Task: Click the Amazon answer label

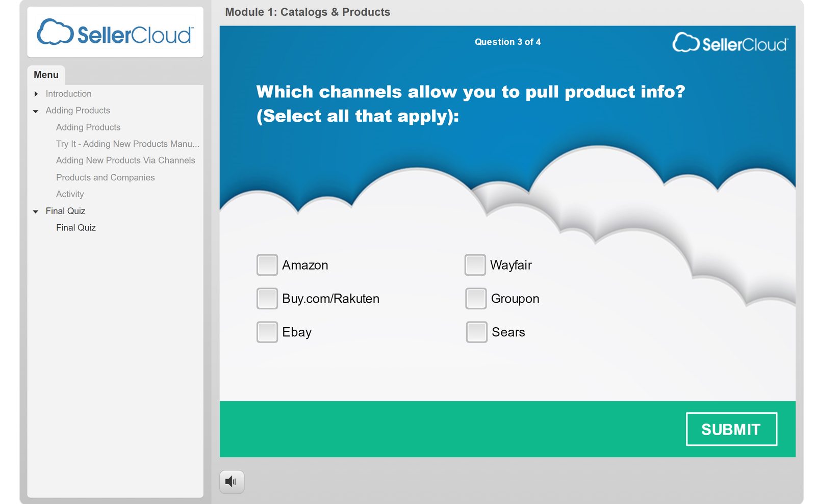Action: pyautogui.click(x=305, y=265)
